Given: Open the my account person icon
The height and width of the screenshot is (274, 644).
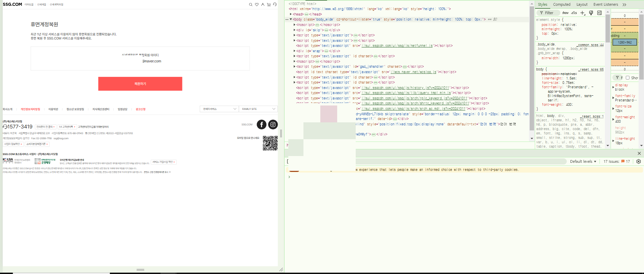Looking at the screenshot, I should [263, 4].
